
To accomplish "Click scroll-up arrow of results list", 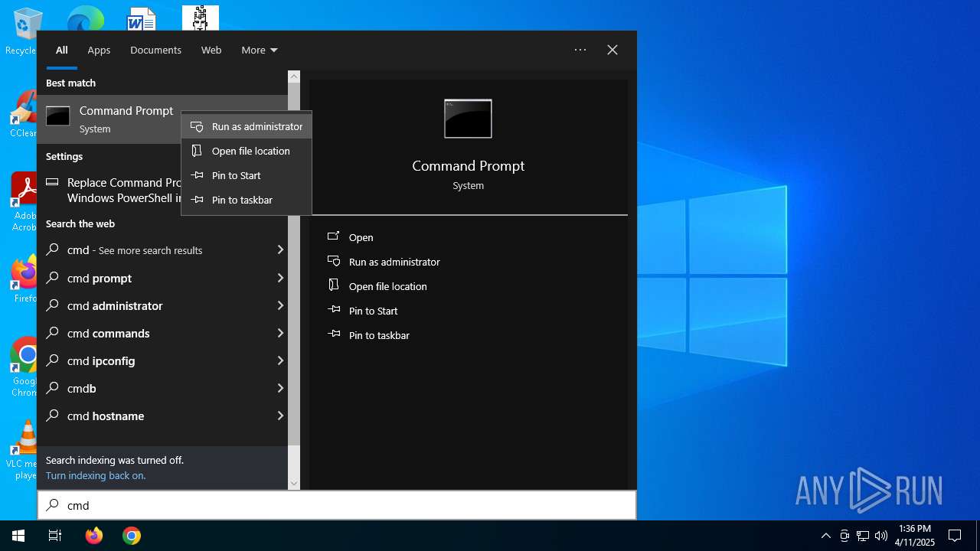I will click(x=294, y=77).
